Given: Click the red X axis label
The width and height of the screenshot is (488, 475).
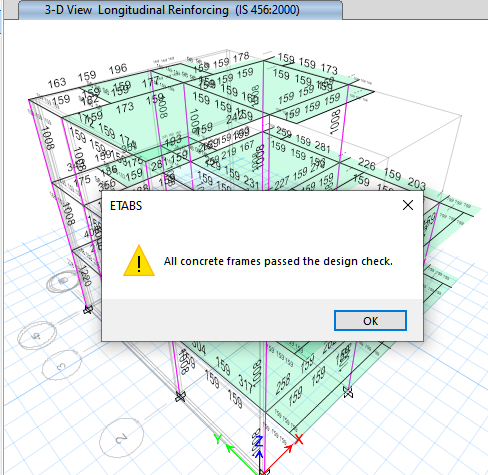Looking at the screenshot, I should [x=299, y=440].
